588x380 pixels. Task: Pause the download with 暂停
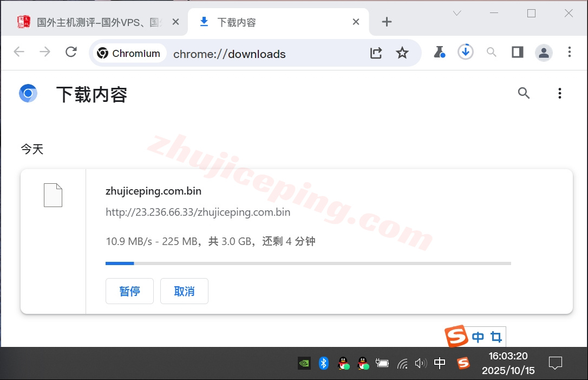129,291
